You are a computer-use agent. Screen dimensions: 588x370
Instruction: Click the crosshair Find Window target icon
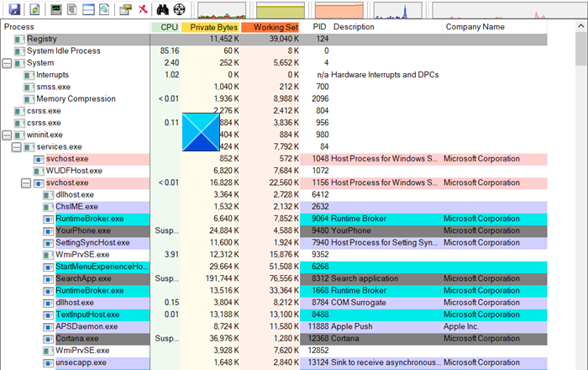(179, 10)
